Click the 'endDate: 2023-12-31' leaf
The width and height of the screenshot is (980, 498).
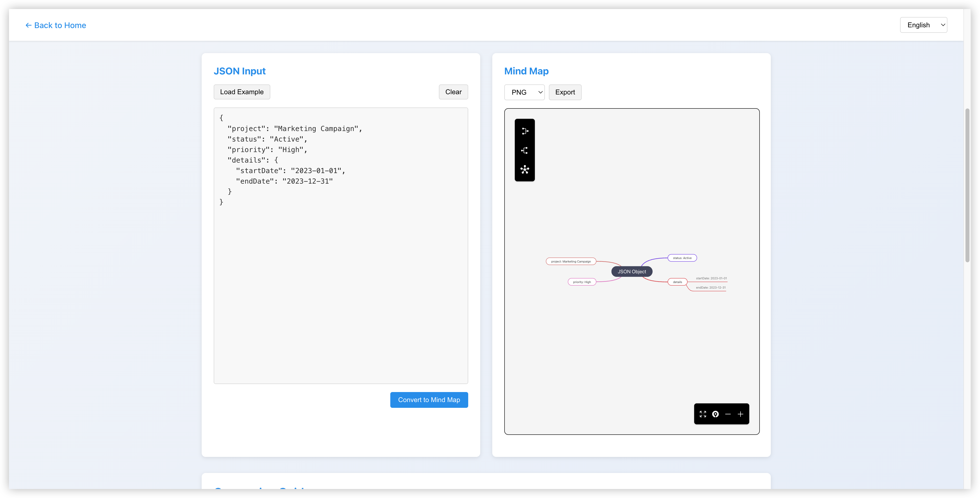(x=711, y=288)
